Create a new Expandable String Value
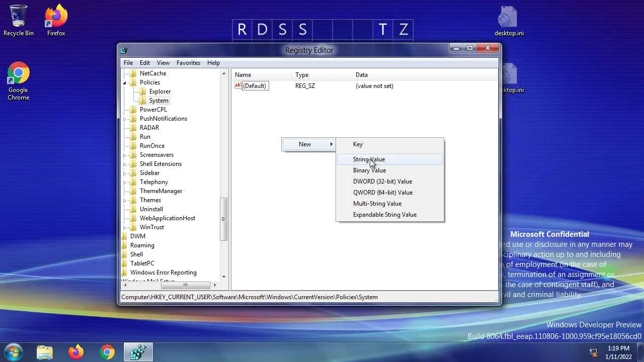The width and height of the screenshot is (644, 362). [x=390, y=215]
